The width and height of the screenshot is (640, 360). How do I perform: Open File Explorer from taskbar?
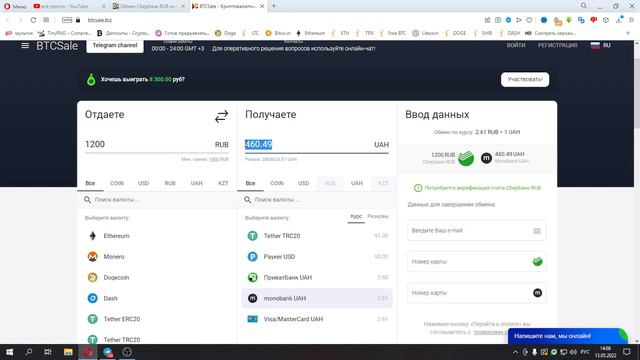click(68, 352)
